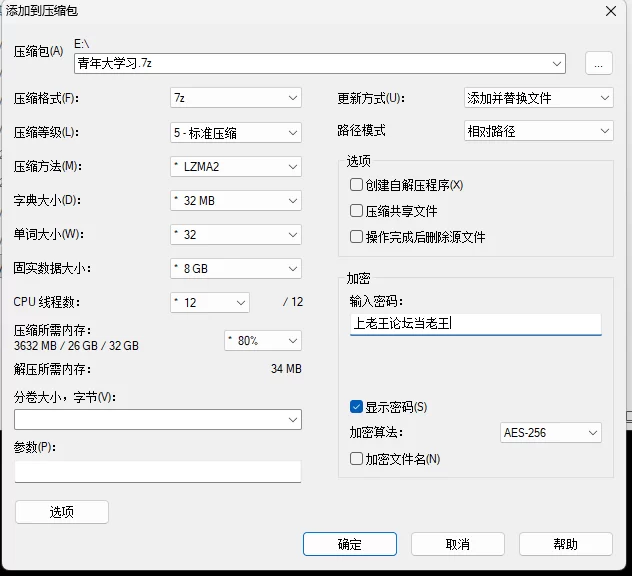Open the AES-256 encryption algorithm dropdown
Image resolution: width=632 pixels, height=576 pixels.
click(551, 433)
